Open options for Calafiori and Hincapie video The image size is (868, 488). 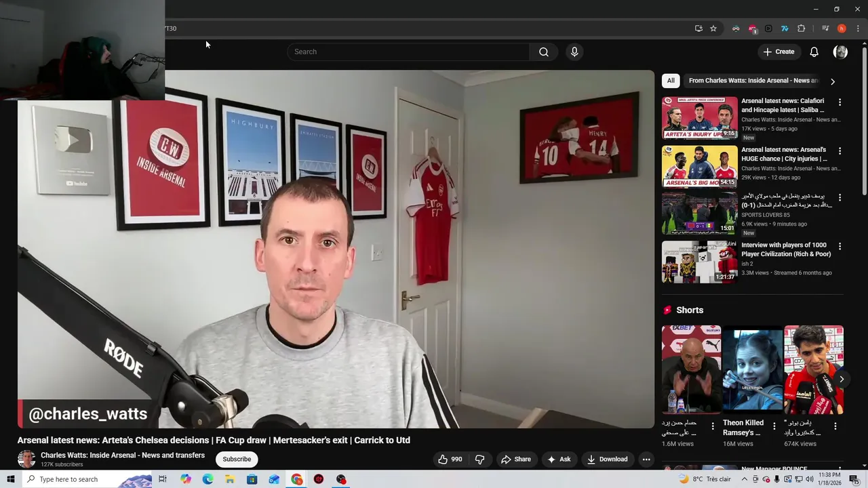[840, 102]
